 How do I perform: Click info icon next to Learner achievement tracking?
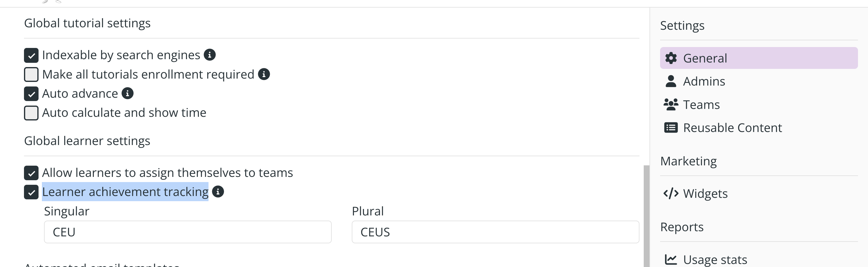coord(218,191)
